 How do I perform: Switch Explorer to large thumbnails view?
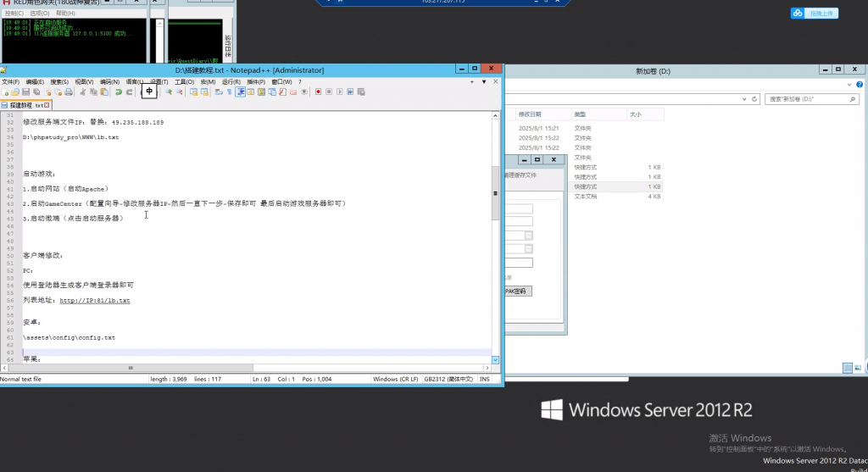click(x=859, y=368)
